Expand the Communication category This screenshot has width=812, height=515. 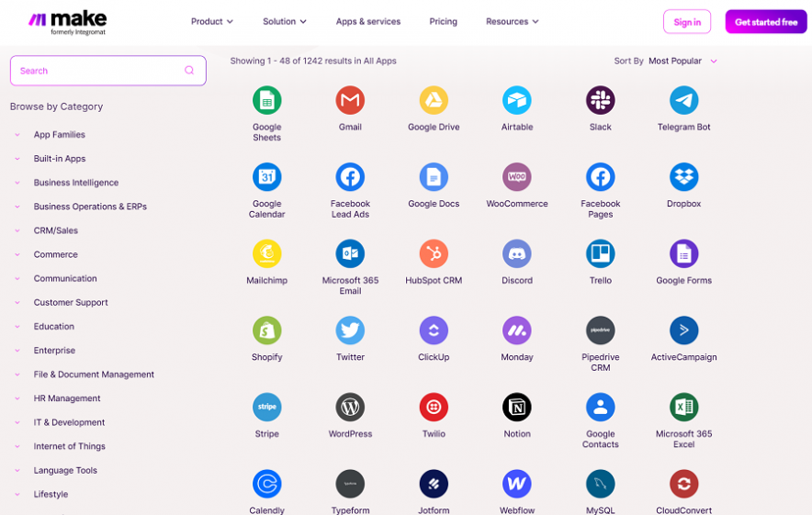tap(64, 278)
